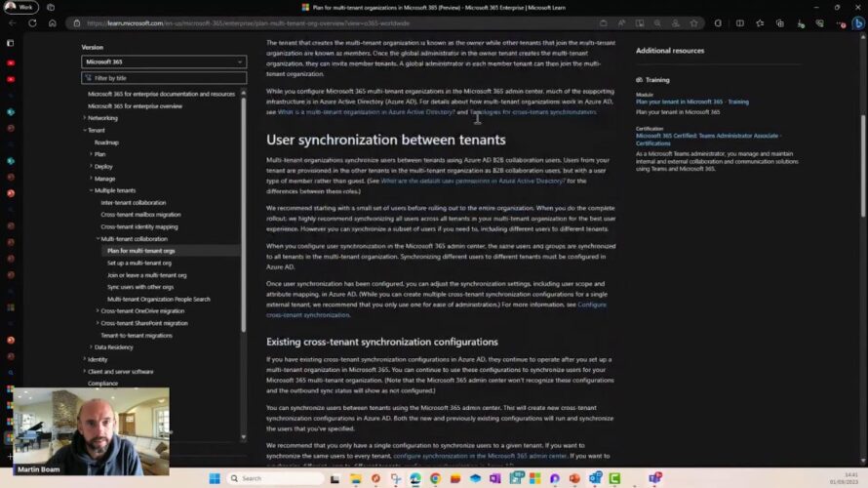Open Cross-tenant mailbox migration article
Viewport: 868px width, 488px height.
coord(140,215)
